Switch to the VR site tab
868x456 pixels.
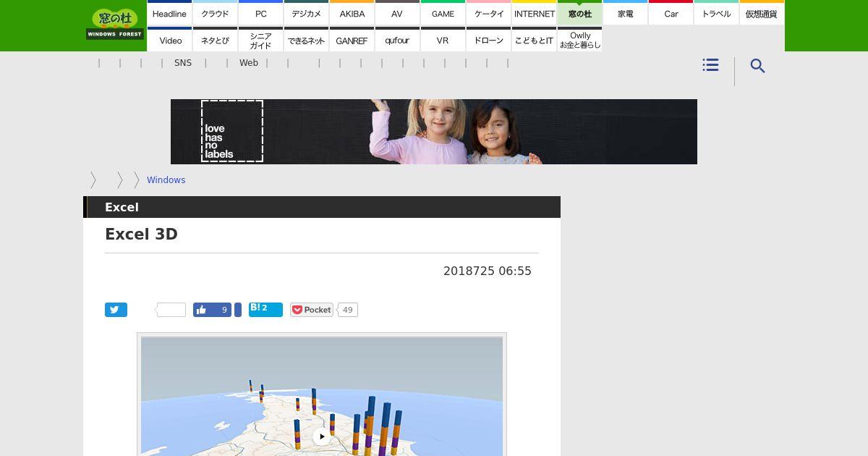coord(443,40)
